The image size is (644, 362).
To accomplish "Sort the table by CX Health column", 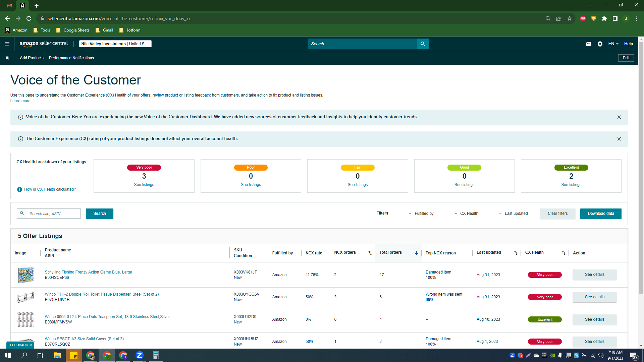I will click(563, 253).
